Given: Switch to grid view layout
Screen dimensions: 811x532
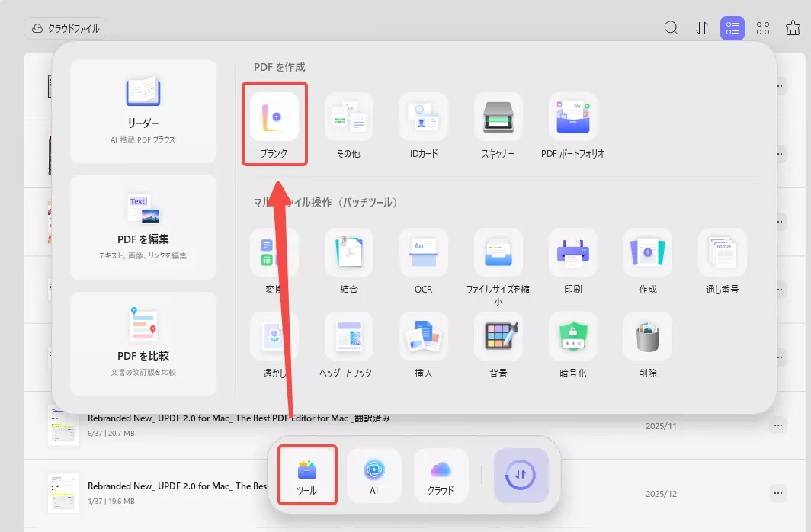Looking at the screenshot, I should (x=762, y=27).
